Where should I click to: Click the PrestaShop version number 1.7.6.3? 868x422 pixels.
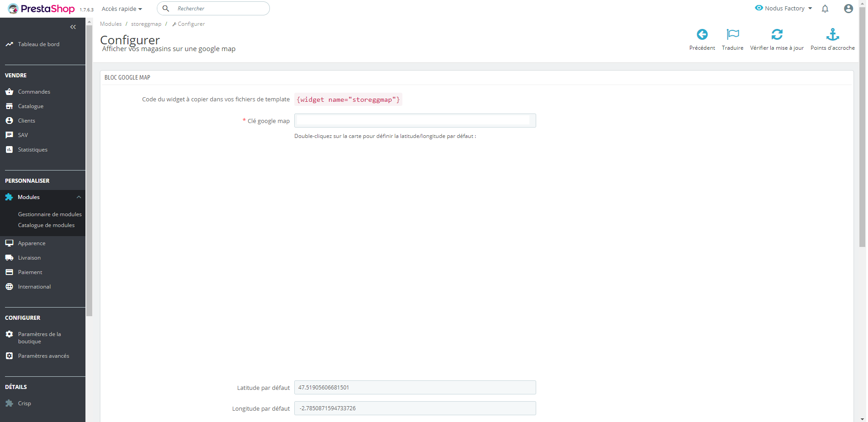click(86, 9)
